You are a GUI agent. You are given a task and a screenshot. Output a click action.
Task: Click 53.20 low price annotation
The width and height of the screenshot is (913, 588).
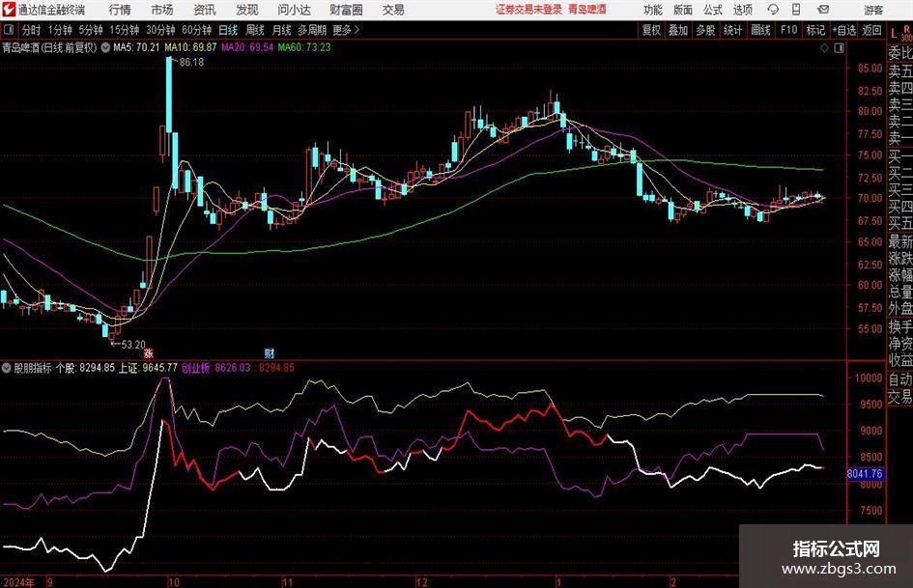[x=133, y=344]
